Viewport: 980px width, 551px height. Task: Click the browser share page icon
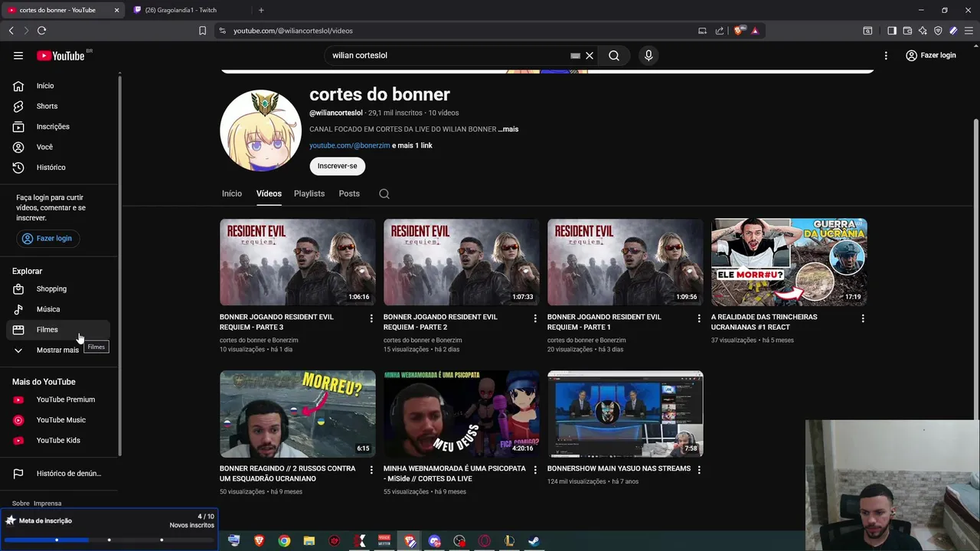(x=720, y=31)
